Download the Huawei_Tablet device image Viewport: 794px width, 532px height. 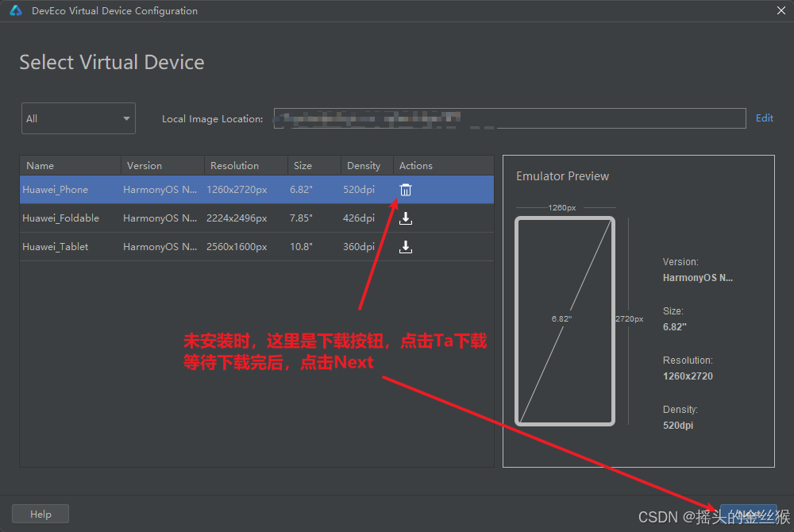[406, 247]
